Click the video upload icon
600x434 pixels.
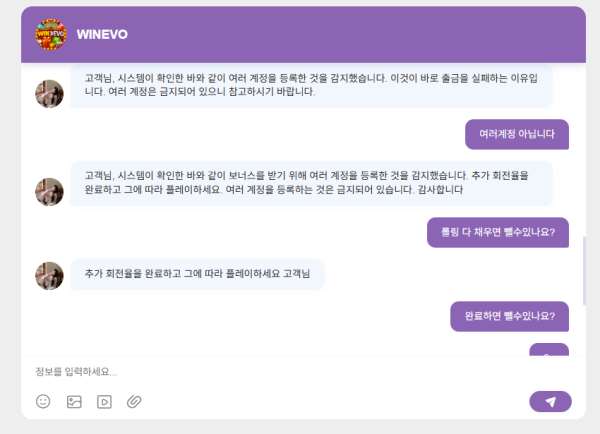[103, 401]
